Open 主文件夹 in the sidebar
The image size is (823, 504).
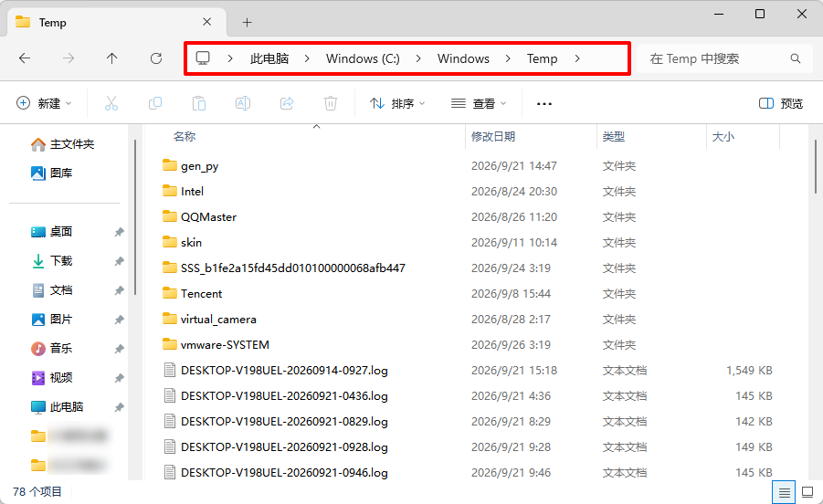[63, 144]
